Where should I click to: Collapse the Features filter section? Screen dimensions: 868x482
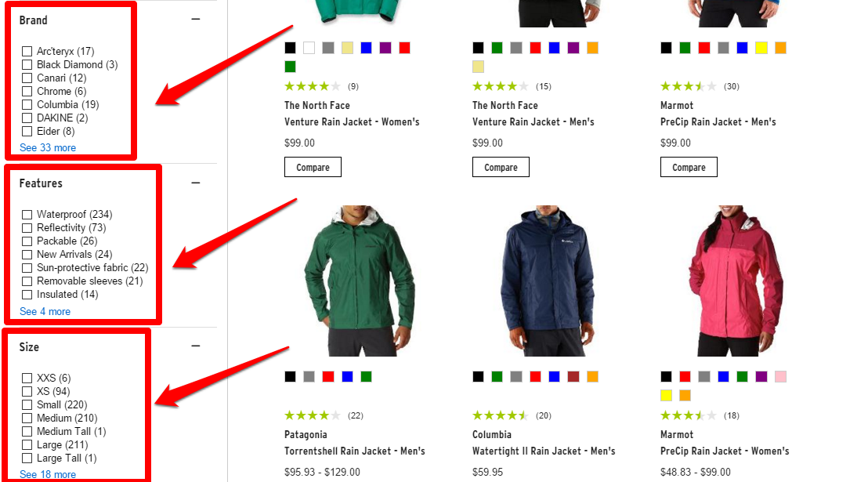pos(196,183)
